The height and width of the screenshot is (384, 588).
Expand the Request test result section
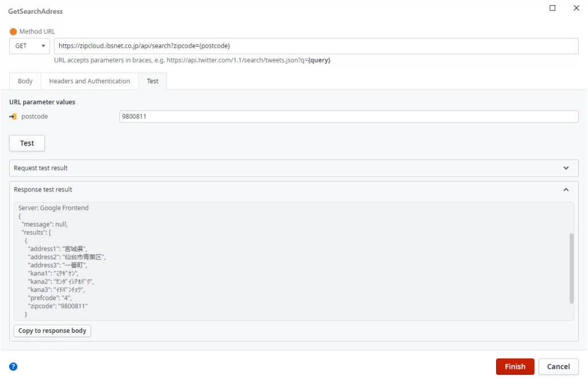click(x=293, y=168)
